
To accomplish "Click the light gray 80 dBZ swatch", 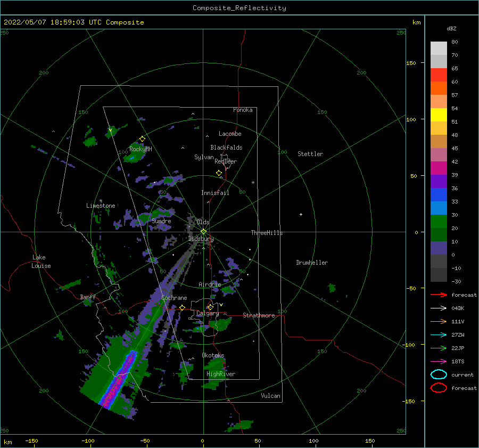I will click(x=439, y=48).
